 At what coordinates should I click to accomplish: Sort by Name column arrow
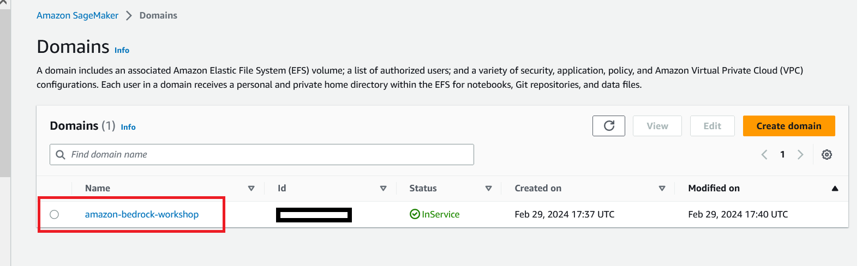(251, 189)
